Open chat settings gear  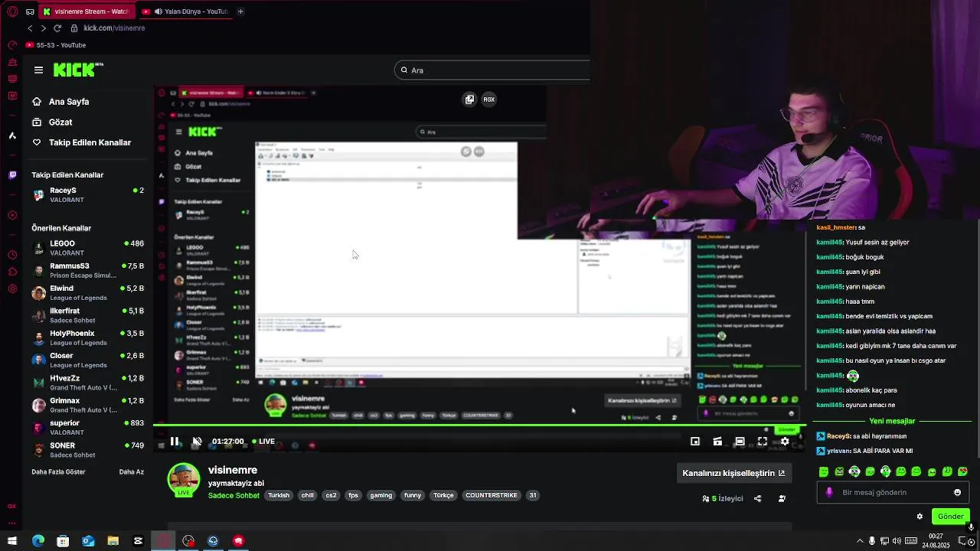[920, 517]
